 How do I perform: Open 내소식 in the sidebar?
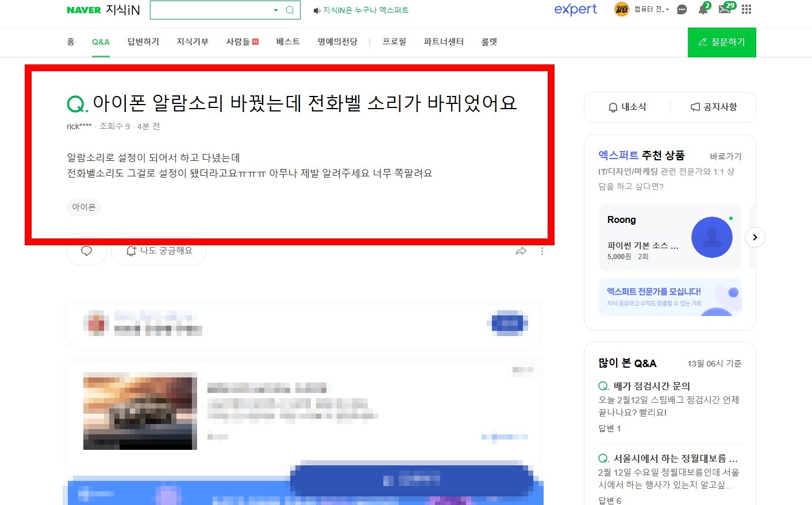pos(628,107)
